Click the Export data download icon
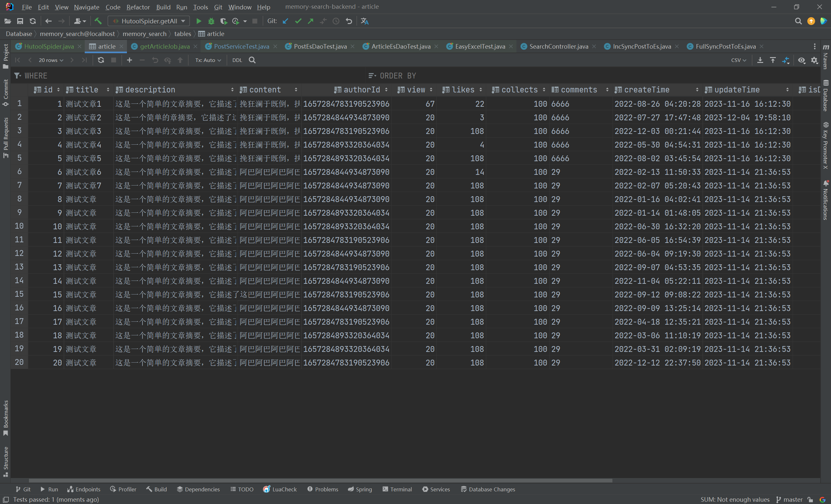The width and height of the screenshot is (831, 504). 760,60
